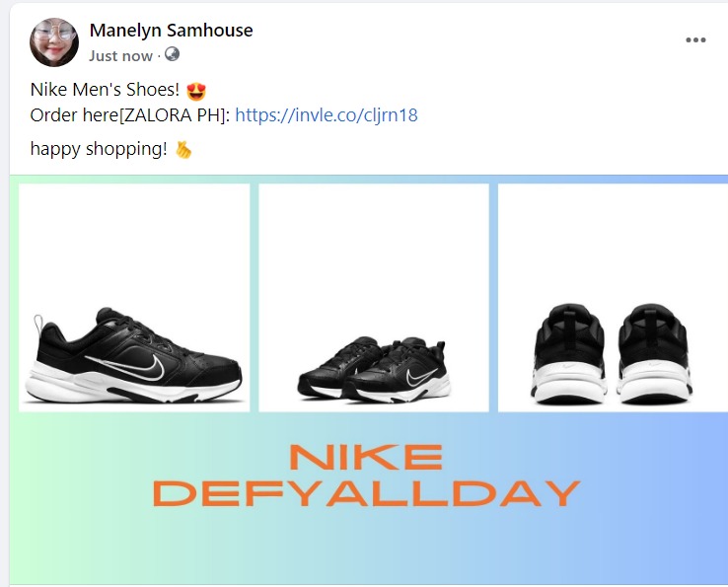Image resolution: width=728 pixels, height=587 pixels.
Task: Open the invle.co/cljrn18 order link
Action: pos(327,115)
